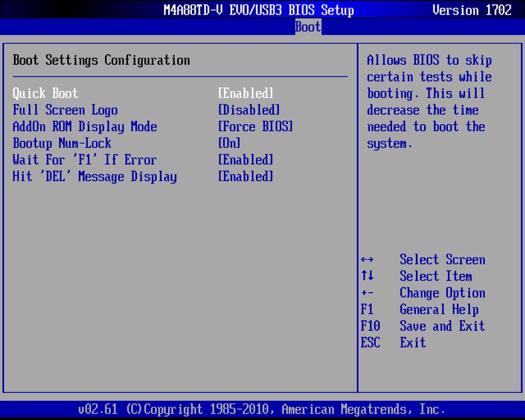Open the Bootup Num-Lock value selector
The height and width of the screenshot is (420, 525).
tap(229, 143)
